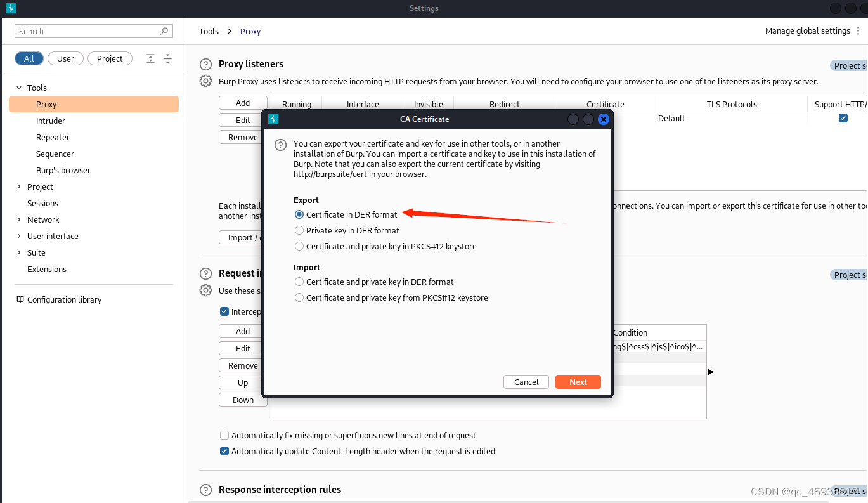Click Up button for interception rules
868x503 pixels.
pos(243,382)
